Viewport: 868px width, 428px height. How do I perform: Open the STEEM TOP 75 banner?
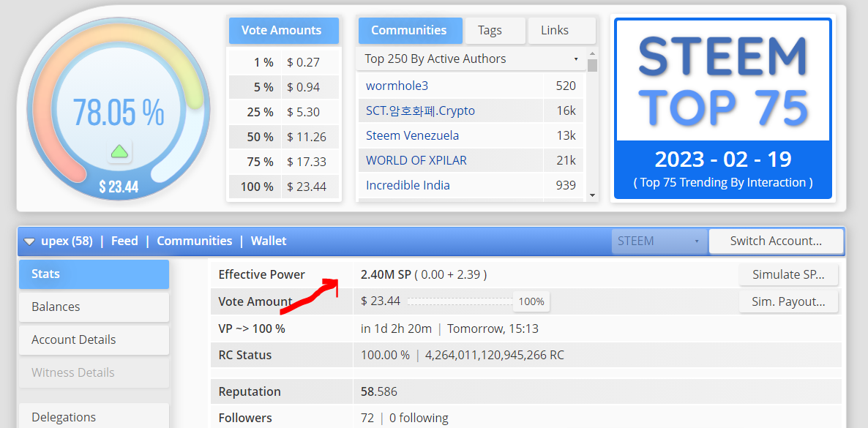coord(723,108)
